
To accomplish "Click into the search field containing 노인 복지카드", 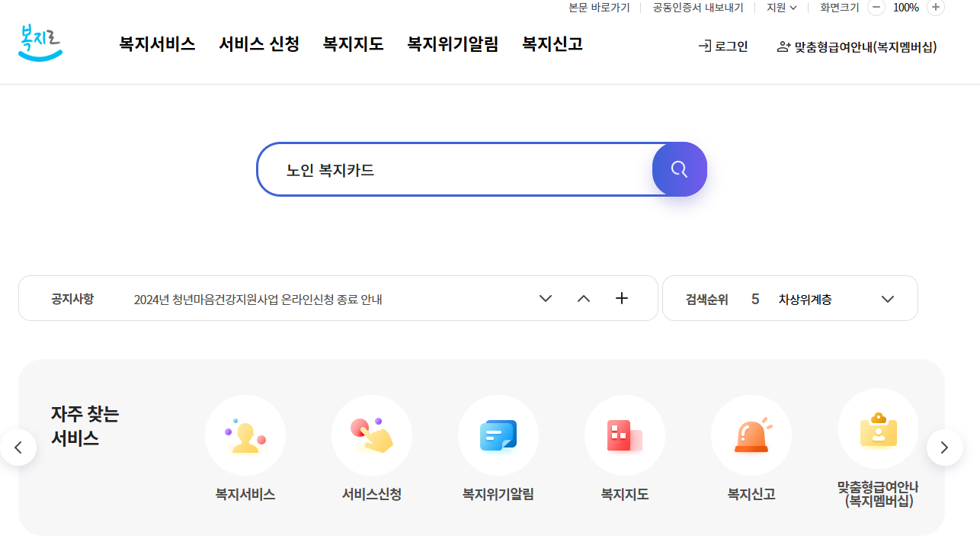I will click(x=455, y=169).
